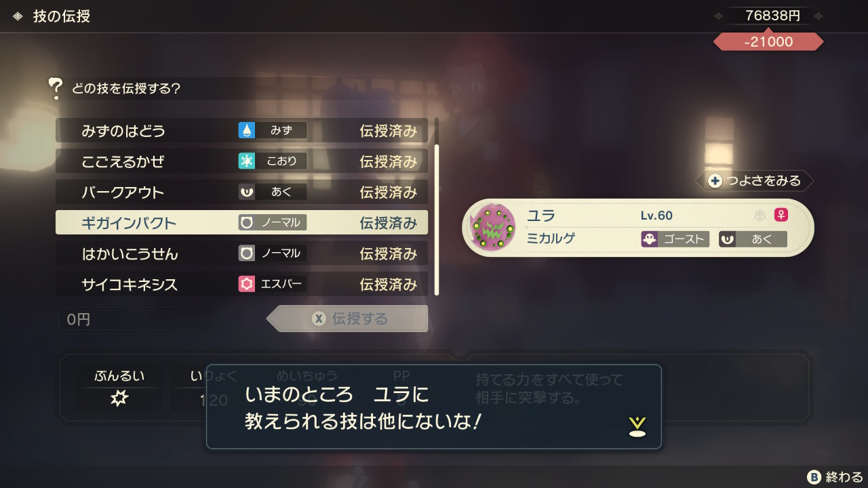Click the female gender symbol on ユラ's card
Viewport: 868px width, 488px height.
click(781, 215)
